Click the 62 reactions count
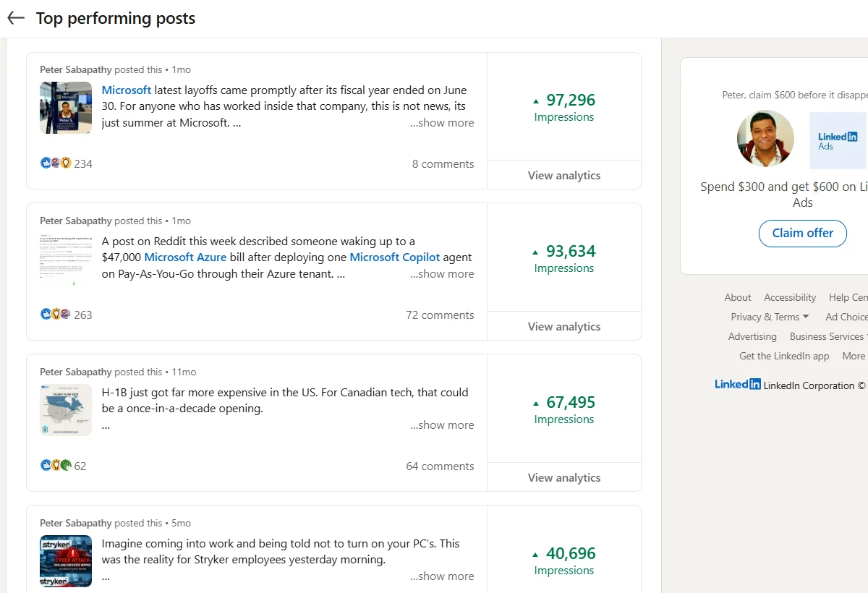This screenshot has height=593, width=868. point(80,466)
